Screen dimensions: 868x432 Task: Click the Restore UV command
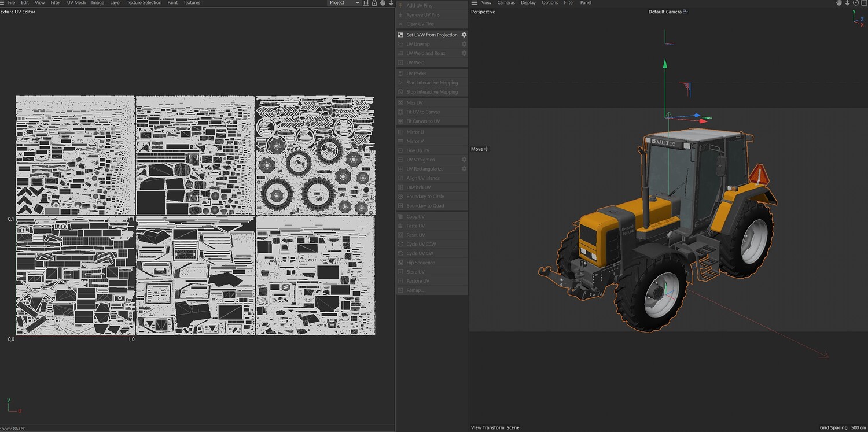pyautogui.click(x=432, y=281)
